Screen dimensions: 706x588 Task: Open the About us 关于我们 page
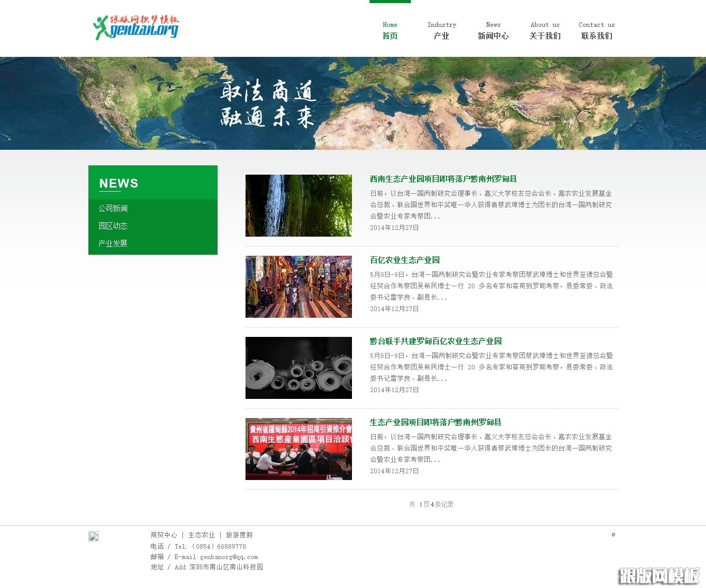tap(545, 31)
